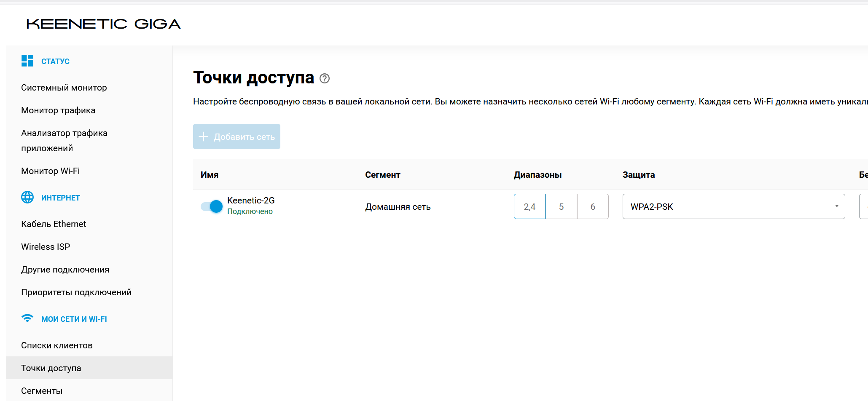Open Анализатор трафика приложений
The width and height of the screenshot is (868, 401).
(64, 141)
